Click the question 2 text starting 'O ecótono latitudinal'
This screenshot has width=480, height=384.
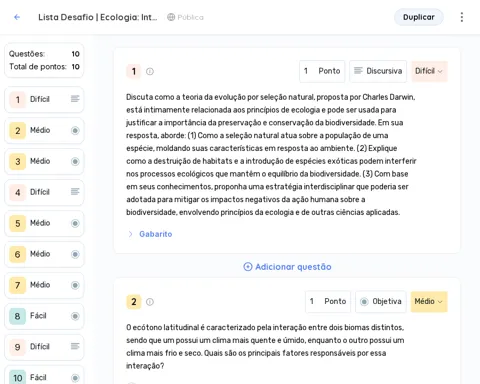point(265,347)
